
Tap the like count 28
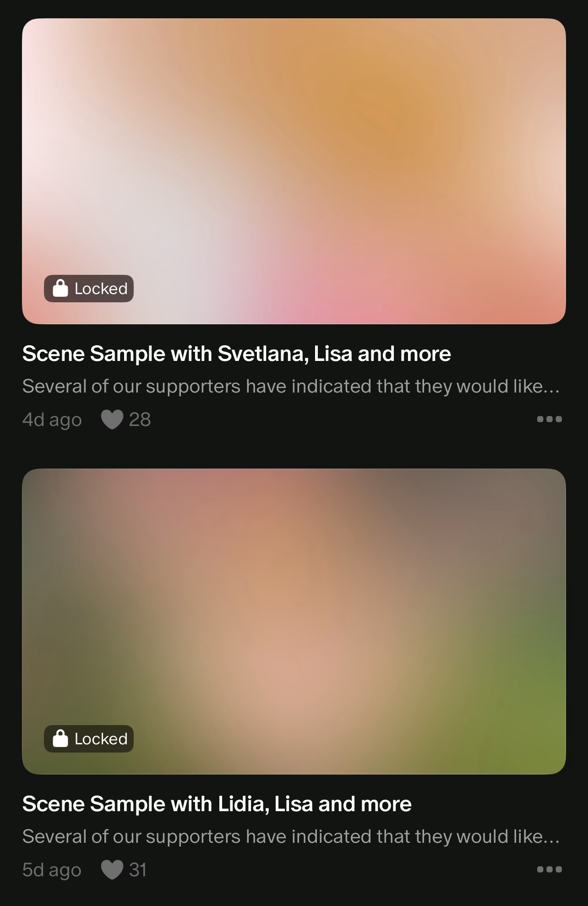tap(140, 420)
